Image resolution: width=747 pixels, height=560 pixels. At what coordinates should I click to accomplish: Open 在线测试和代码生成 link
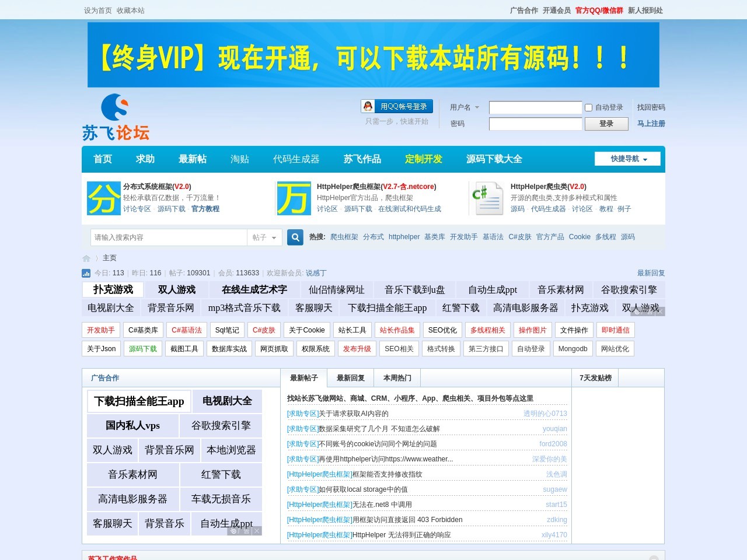point(410,209)
